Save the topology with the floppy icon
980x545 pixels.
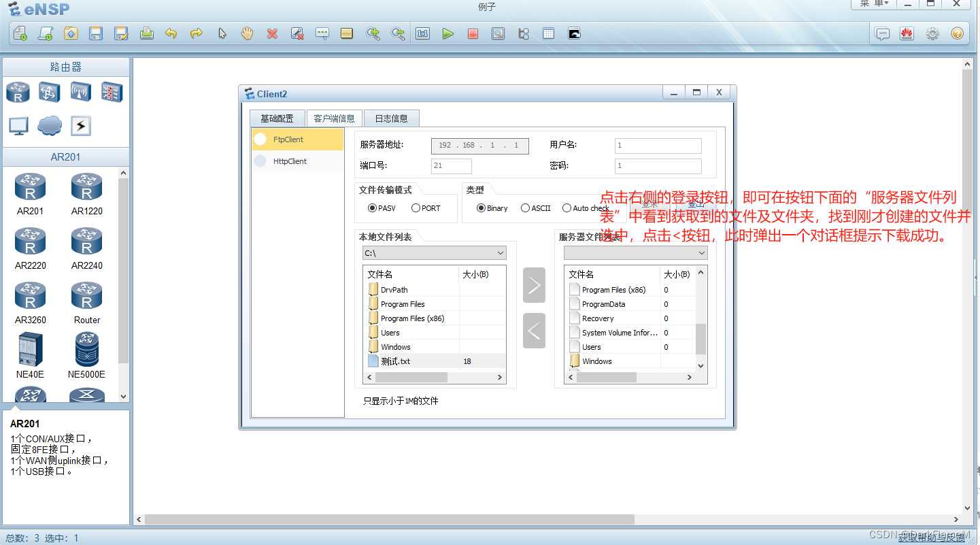(x=96, y=33)
